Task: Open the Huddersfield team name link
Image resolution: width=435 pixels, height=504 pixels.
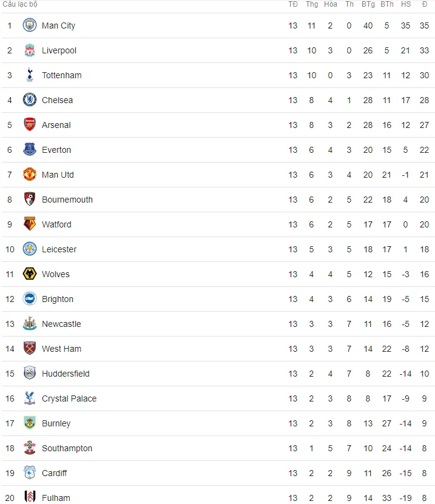Action: [66, 374]
